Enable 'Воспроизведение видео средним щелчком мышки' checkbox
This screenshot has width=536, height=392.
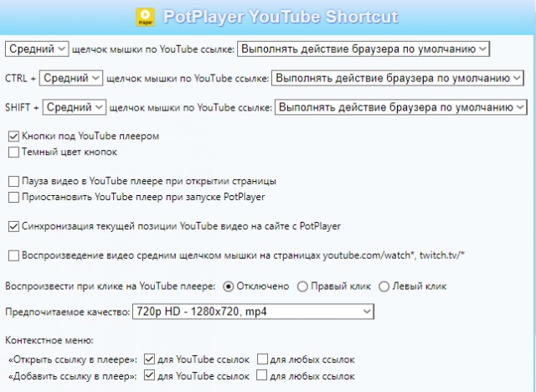[x=13, y=255]
